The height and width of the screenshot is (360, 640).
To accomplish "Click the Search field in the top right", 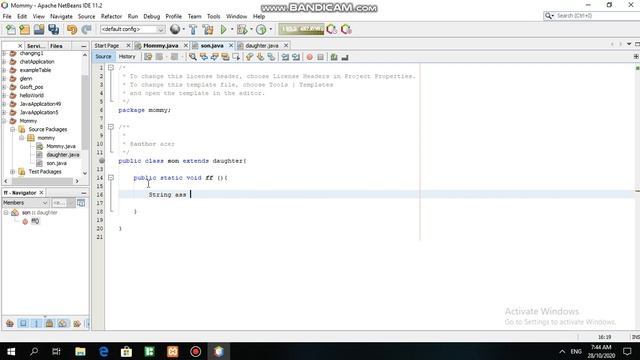I will [x=591, y=16].
